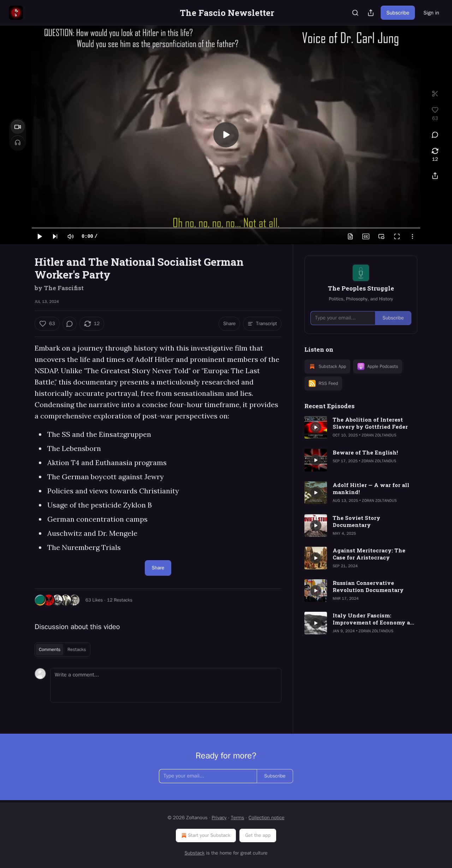Click the clip scissors icon beside video

[x=435, y=94]
